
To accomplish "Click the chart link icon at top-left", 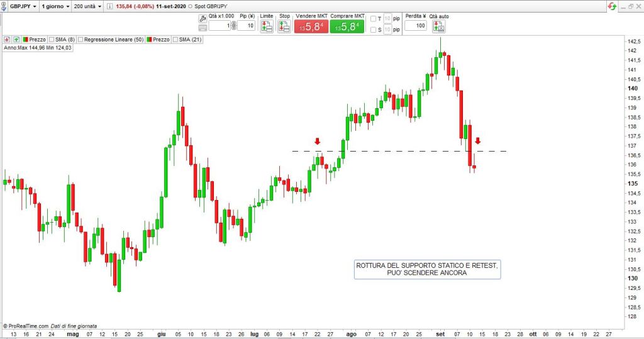I will tap(4, 6).
